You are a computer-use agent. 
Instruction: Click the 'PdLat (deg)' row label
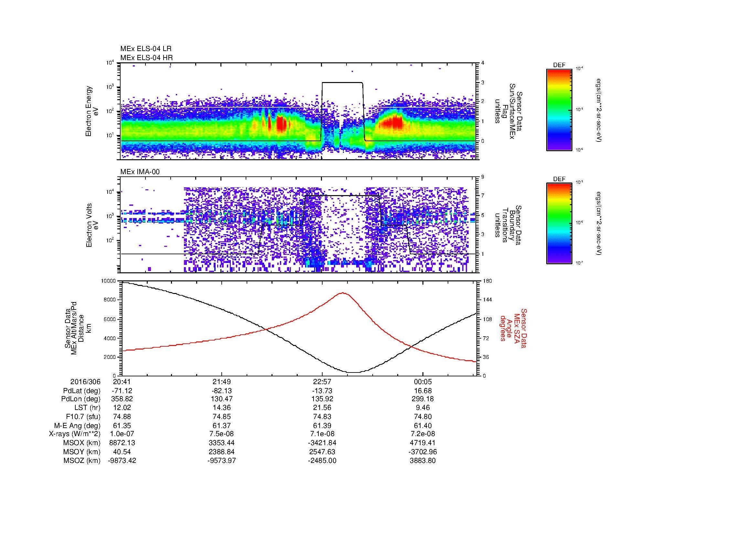(82, 391)
